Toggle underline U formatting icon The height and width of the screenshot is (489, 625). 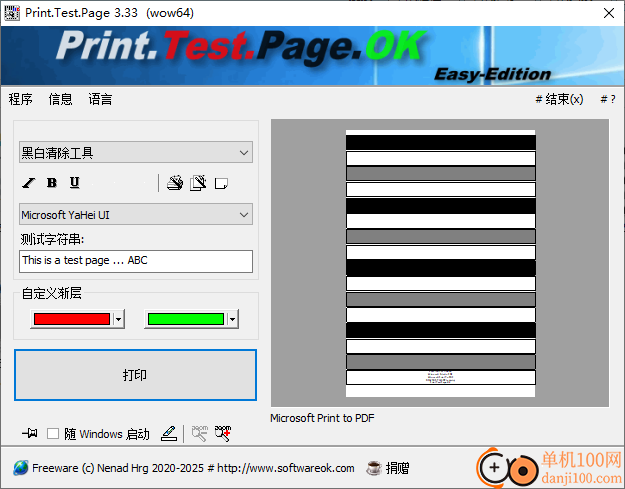75,183
